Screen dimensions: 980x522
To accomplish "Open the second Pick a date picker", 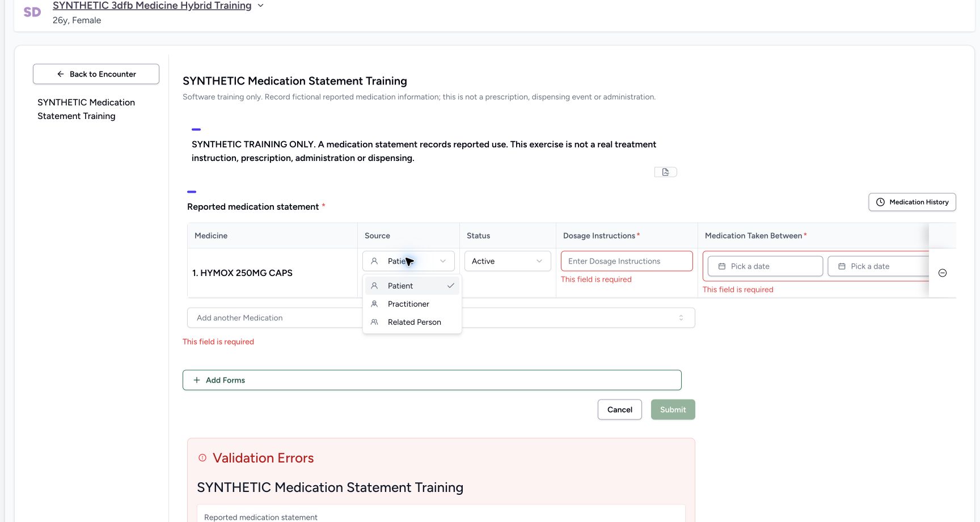I will coord(878,266).
